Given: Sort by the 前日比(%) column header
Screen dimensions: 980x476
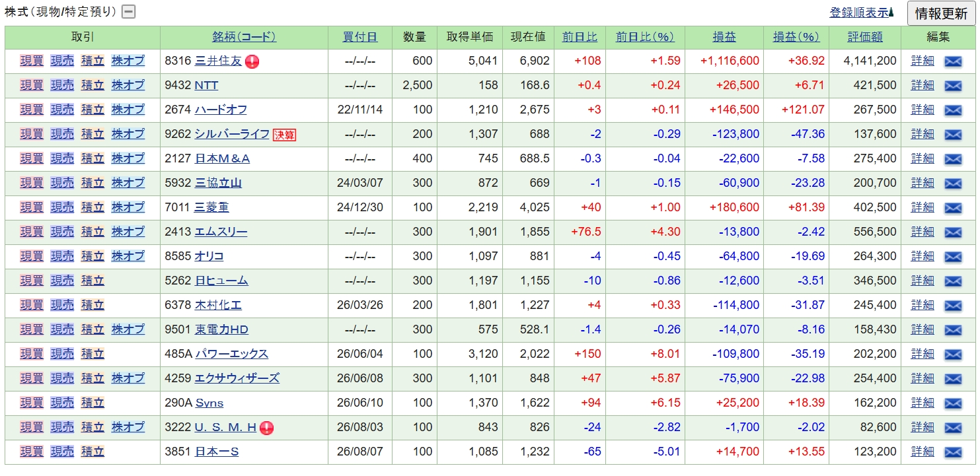Looking at the screenshot, I should (x=645, y=37).
